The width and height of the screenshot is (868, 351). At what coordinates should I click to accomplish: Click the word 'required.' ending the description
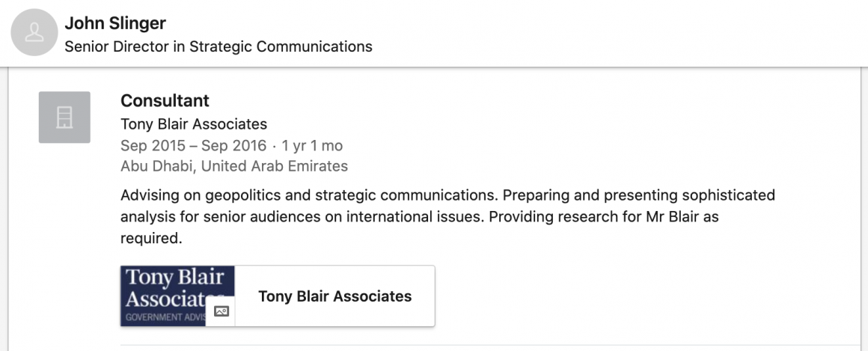click(151, 239)
